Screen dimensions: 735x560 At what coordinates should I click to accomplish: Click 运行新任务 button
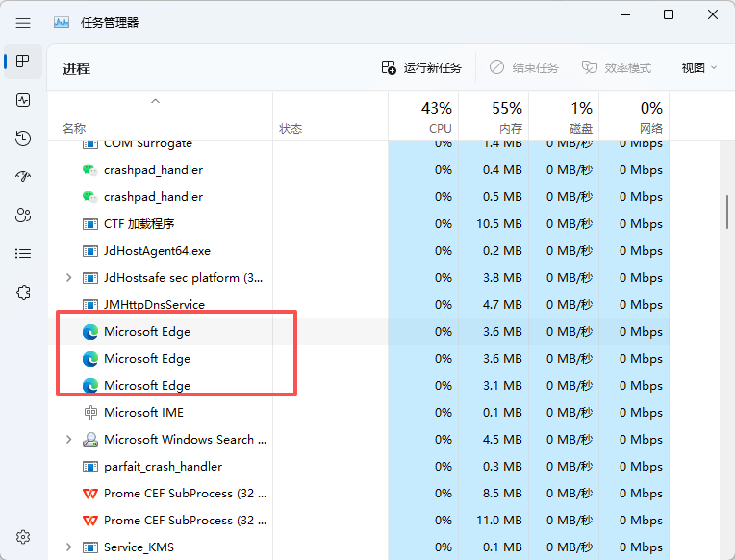tap(421, 68)
